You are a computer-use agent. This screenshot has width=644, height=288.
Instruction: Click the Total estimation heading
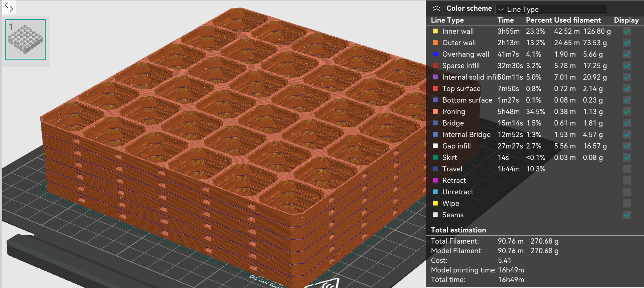pos(458,230)
